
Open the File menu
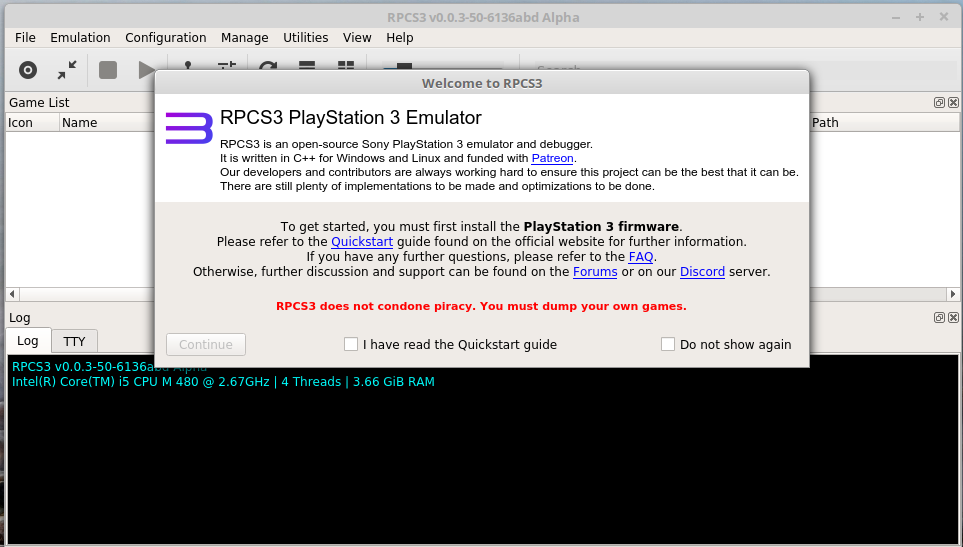(x=25, y=37)
